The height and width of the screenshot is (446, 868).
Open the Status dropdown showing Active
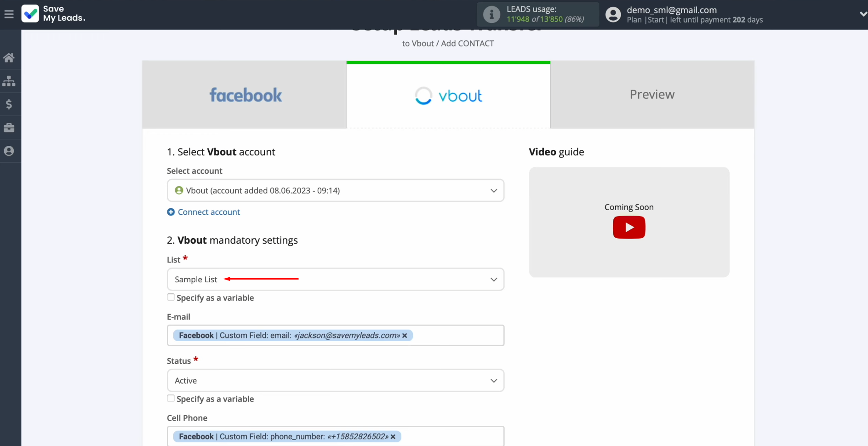pos(336,381)
